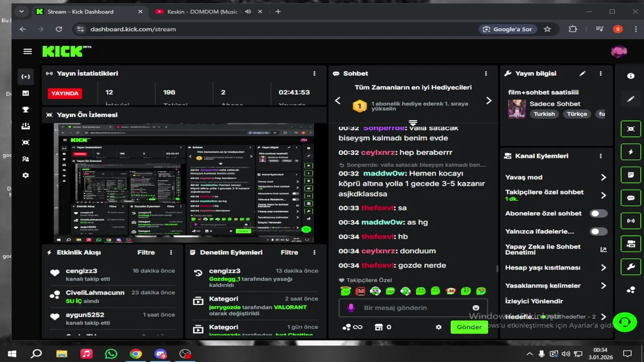Select the Stream broadcast icon in the left sidebar
This screenshot has height=362, width=644.
[26, 76]
